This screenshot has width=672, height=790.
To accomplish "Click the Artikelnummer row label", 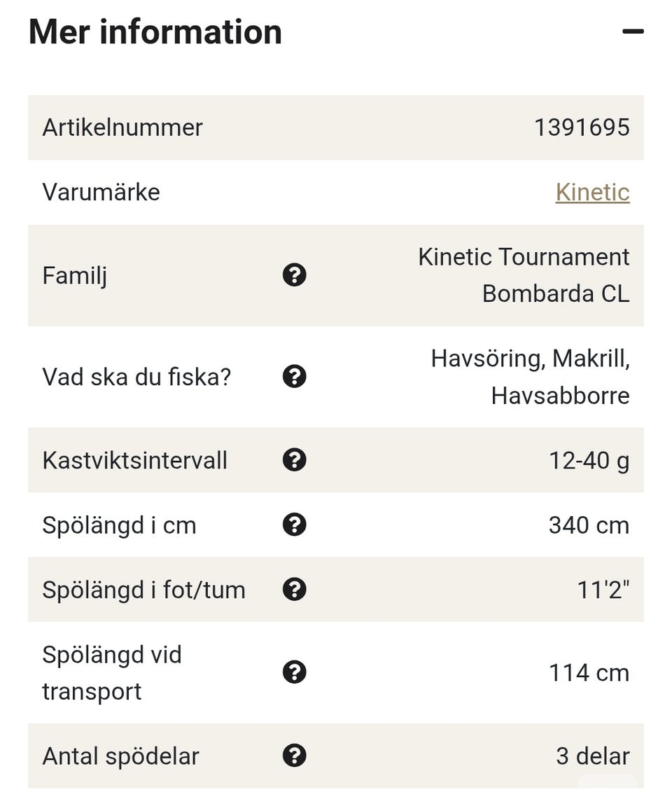I will coord(122,127).
